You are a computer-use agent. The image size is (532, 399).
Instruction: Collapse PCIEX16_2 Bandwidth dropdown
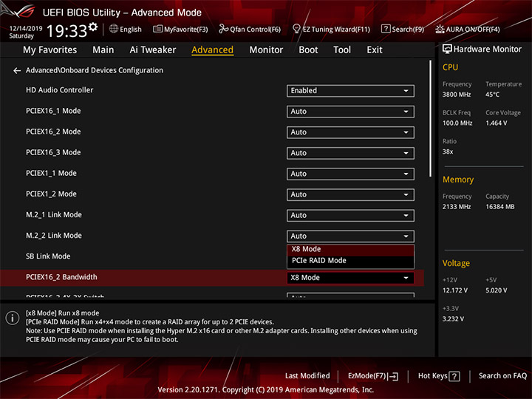(350, 278)
